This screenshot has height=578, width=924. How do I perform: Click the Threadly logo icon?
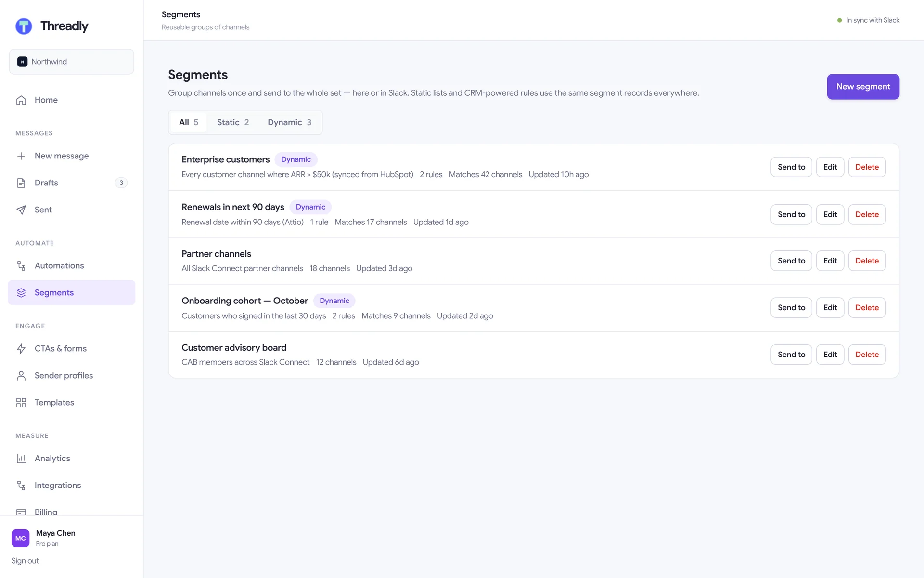click(x=24, y=26)
